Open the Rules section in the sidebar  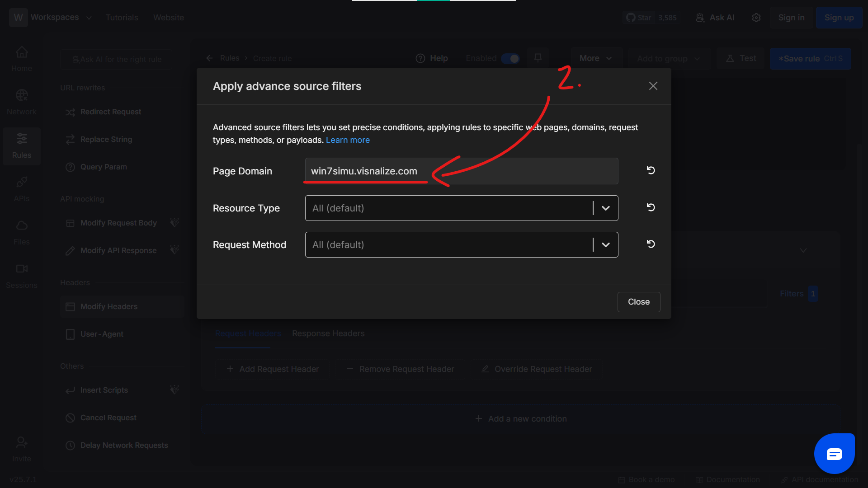(21, 146)
